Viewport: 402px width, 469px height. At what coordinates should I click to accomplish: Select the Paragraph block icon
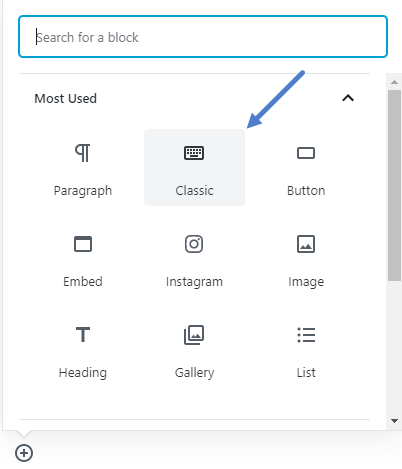tap(82, 153)
